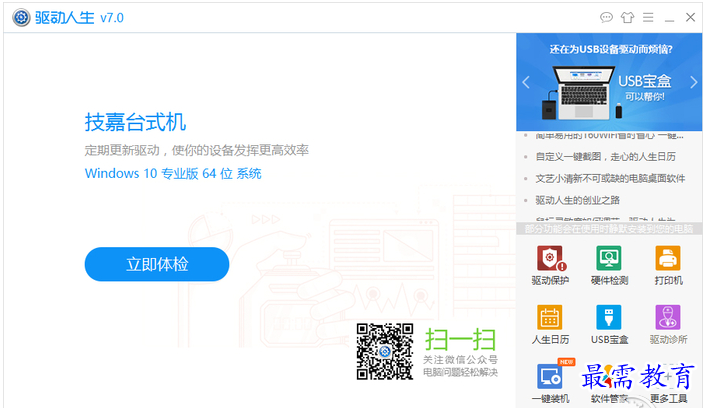Click the 技嘉台式机 device name
Image resolution: width=703 pixels, height=408 pixels.
(135, 122)
